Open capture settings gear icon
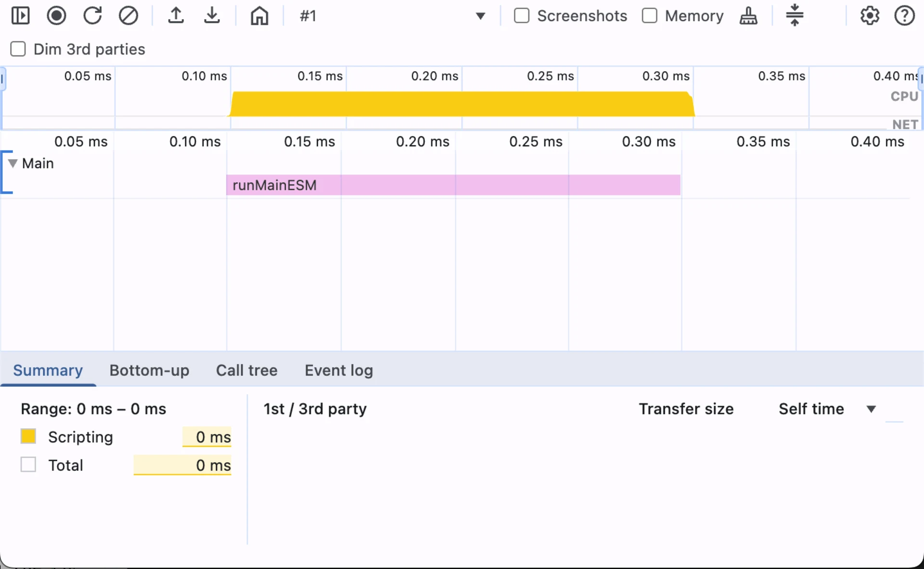 [x=870, y=16]
